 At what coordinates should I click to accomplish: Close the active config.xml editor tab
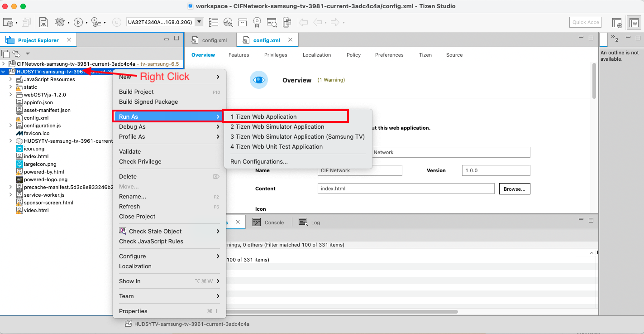click(x=290, y=40)
